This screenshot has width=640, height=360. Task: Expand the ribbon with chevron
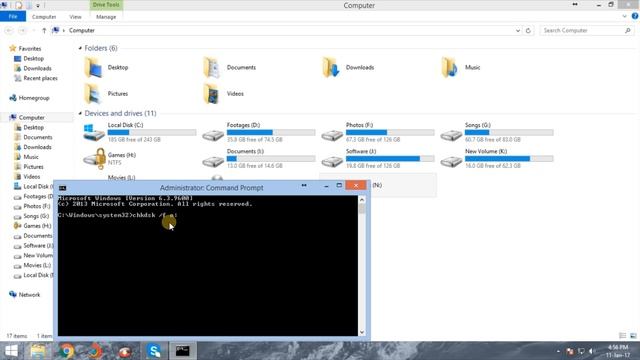(x=624, y=16)
